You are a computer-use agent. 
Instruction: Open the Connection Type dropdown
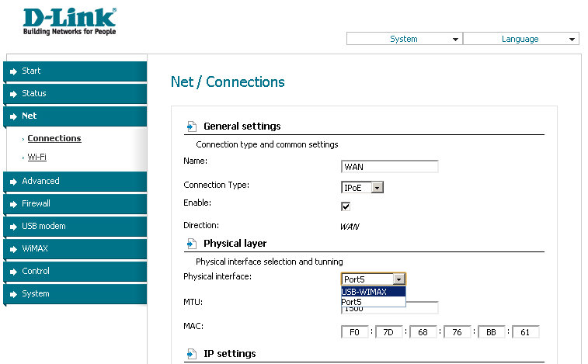point(362,187)
